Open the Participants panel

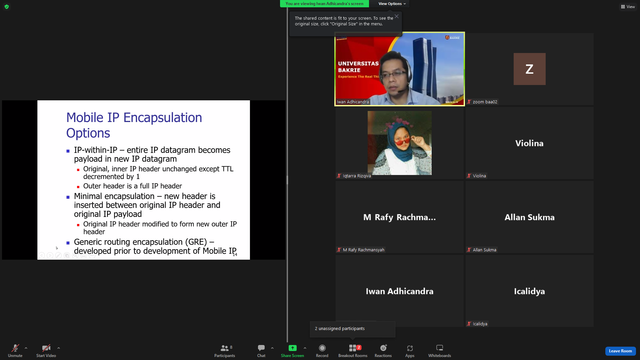click(224, 350)
